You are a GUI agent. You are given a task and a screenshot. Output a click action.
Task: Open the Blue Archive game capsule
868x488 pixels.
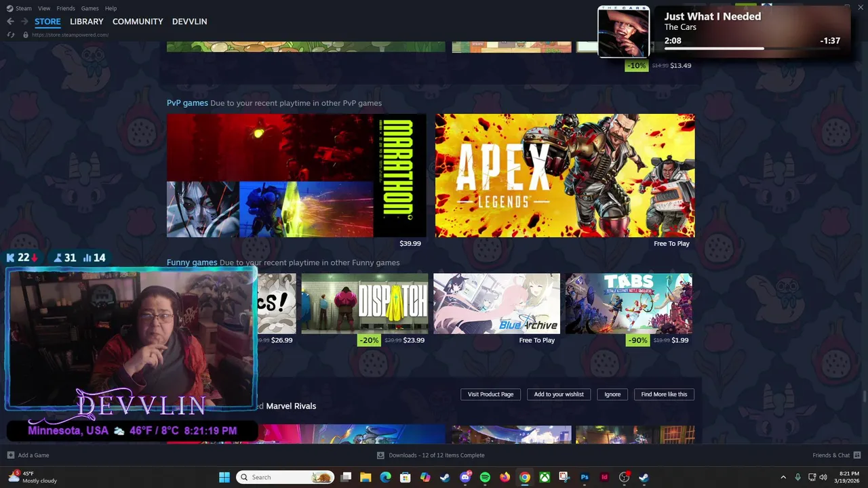coord(497,304)
